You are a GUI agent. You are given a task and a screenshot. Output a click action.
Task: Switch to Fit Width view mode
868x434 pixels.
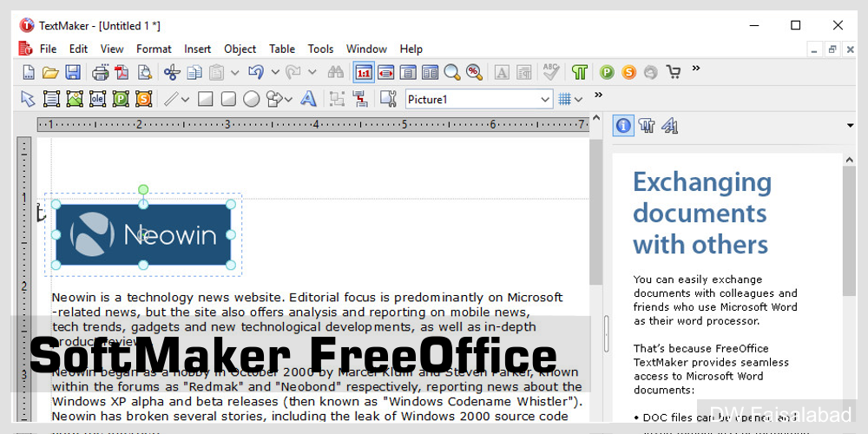[386, 72]
